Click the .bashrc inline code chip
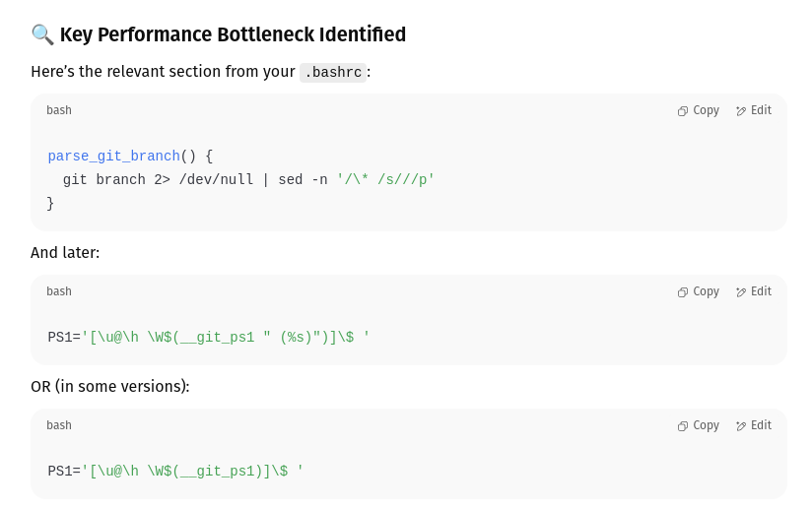Viewport: 812px width, 509px height. click(333, 72)
